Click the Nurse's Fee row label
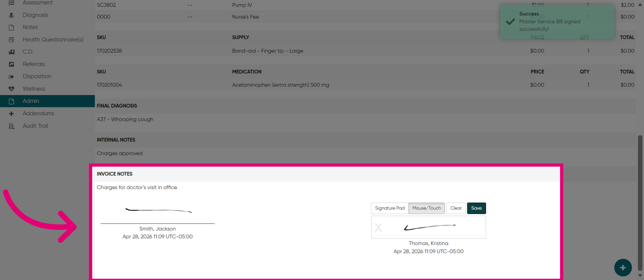644x280 pixels. coord(246,17)
